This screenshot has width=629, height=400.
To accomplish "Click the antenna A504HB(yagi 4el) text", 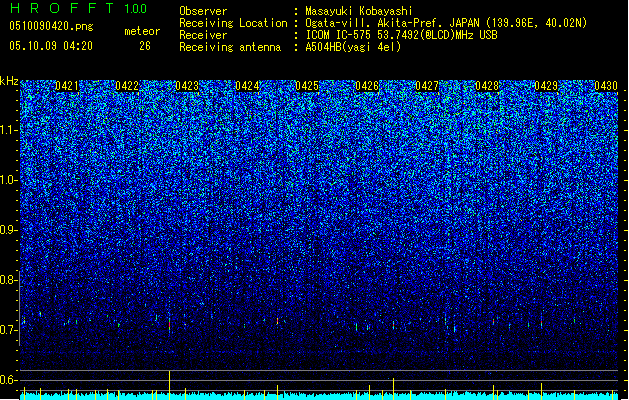I will 353,47.
